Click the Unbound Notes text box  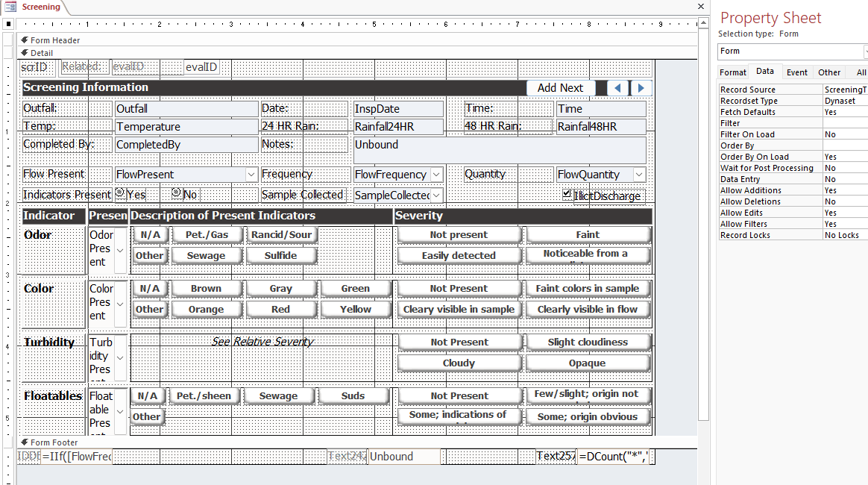(x=500, y=150)
